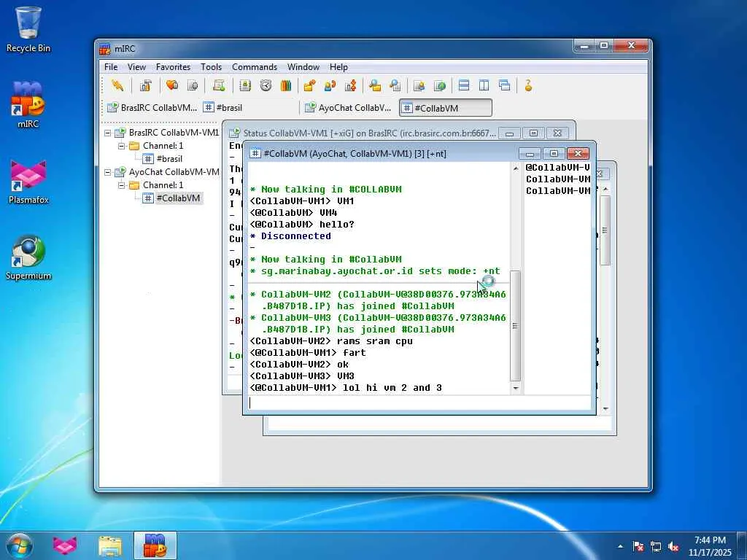This screenshot has height=560, width=747.
Task: Click the About mIRC toolbar icon
Action: point(528,86)
